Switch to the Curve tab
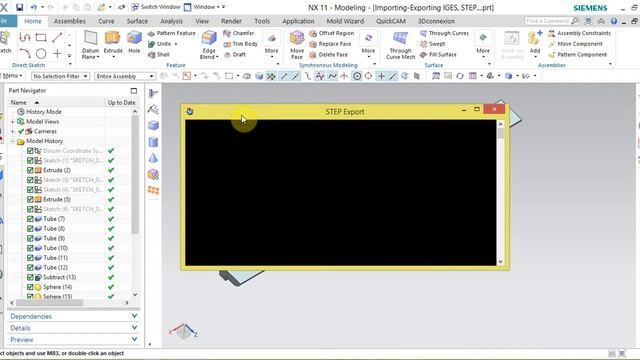Screen dimensions: 640x360 point(106,21)
